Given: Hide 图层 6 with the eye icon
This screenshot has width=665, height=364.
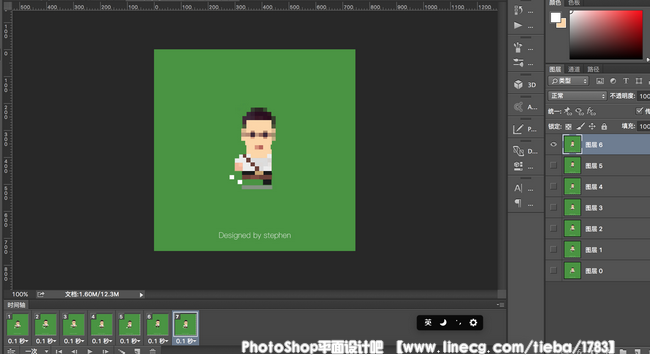Looking at the screenshot, I should (553, 145).
